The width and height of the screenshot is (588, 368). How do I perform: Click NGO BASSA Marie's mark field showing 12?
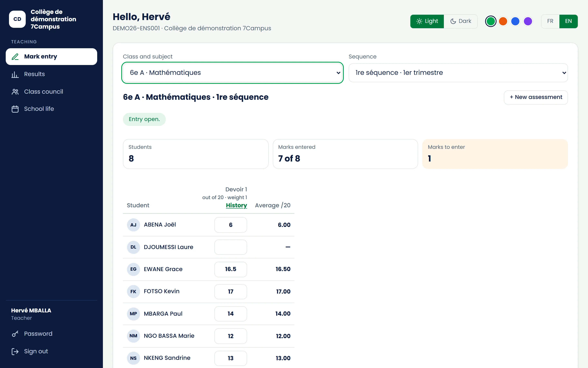point(231,336)
